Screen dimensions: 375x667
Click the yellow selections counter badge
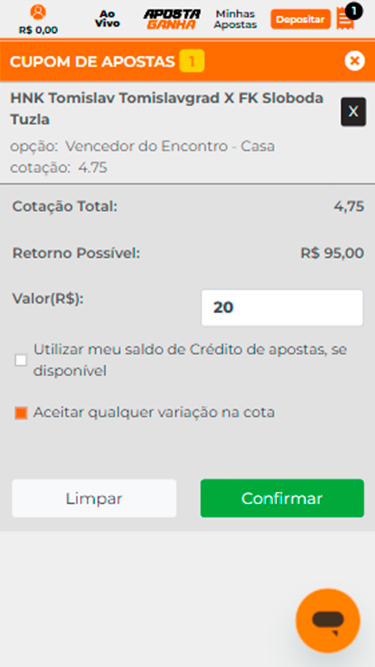coord(192,61)
